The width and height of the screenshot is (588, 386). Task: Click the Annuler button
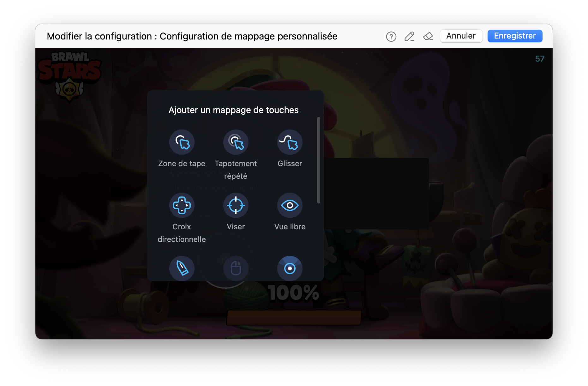point(461,36)
